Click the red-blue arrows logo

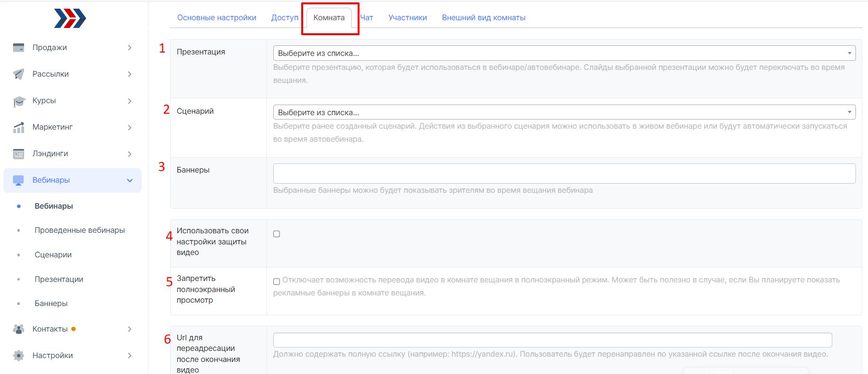coord(70,18)
